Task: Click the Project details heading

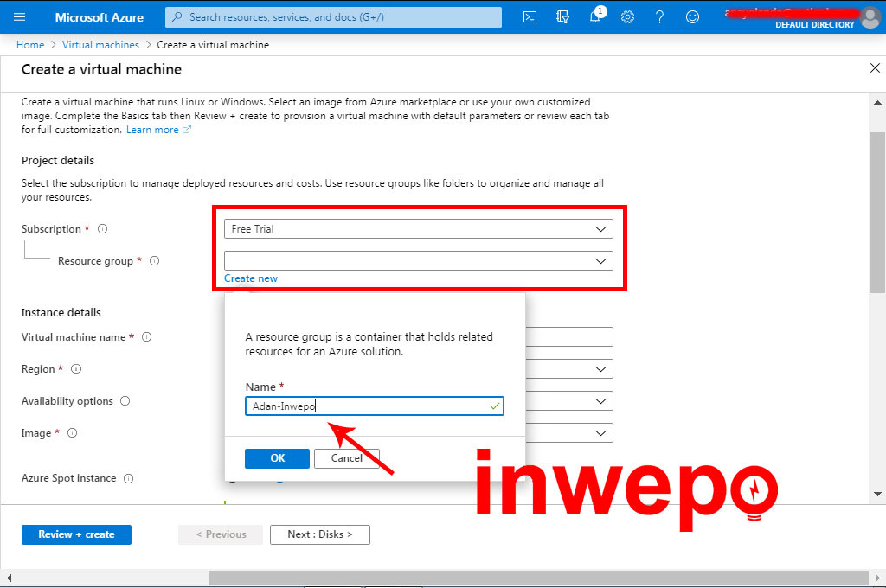Action: click(x=58, y=161)
